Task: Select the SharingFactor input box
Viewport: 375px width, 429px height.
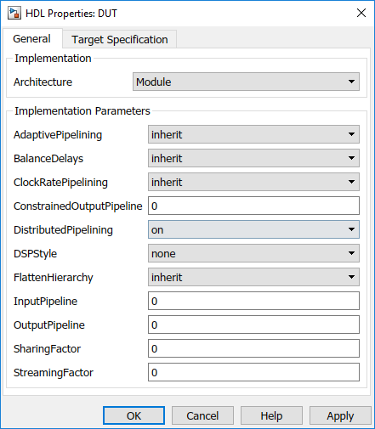Action: (254, 349)
